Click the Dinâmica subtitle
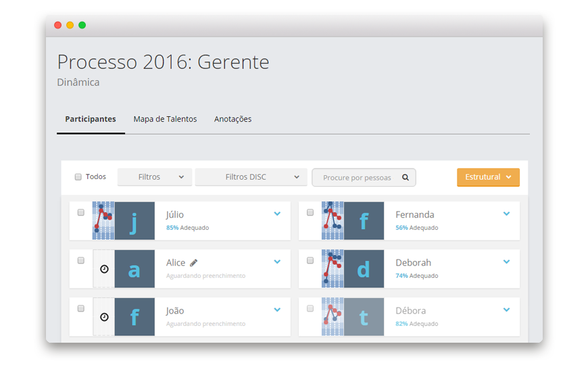The image size is (588, 365). [x=78, y=82]
